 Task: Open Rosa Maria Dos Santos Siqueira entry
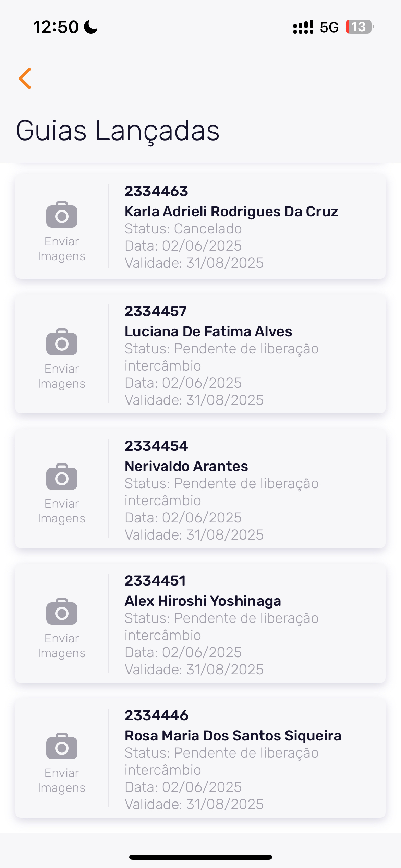click(x=233, y=736)
